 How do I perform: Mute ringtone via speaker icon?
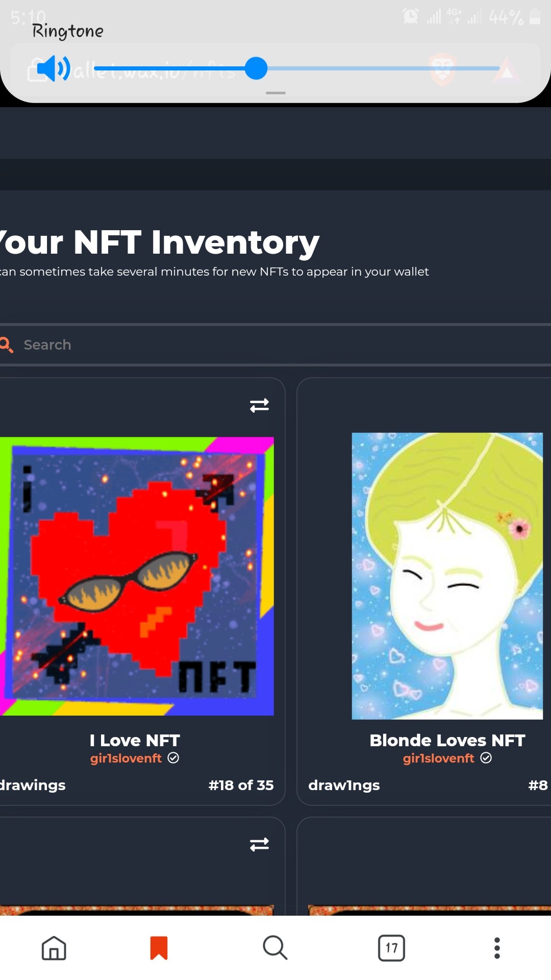pyautogui.click(x=53, y=68)
